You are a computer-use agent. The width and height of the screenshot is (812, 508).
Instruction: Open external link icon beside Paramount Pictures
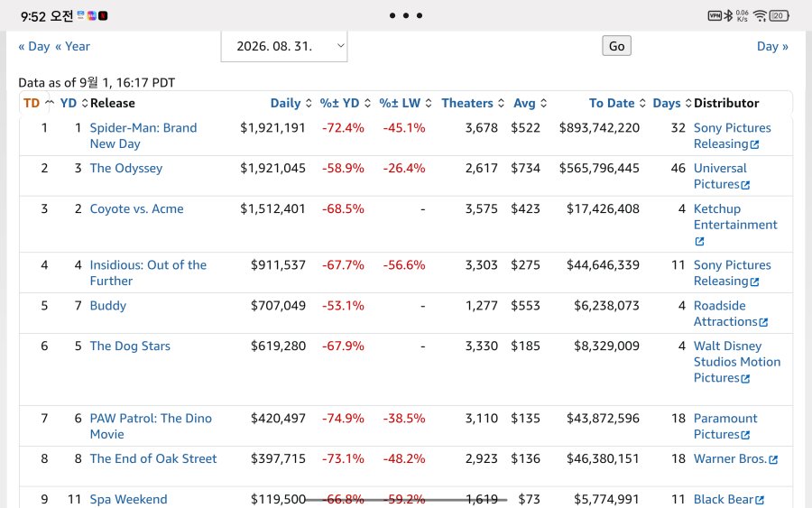tap(745, 435)
